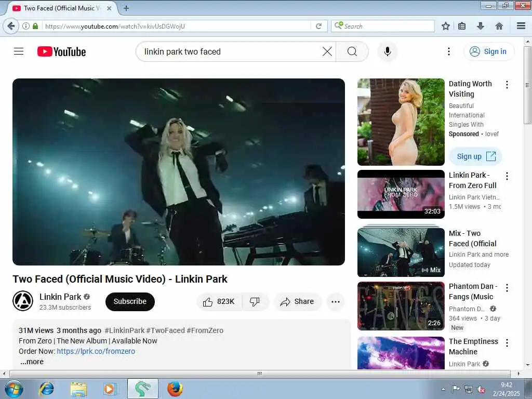Click The Emptiness Machine title
The height and width of the screenshot is (399, 532).
tap(473, 347)
